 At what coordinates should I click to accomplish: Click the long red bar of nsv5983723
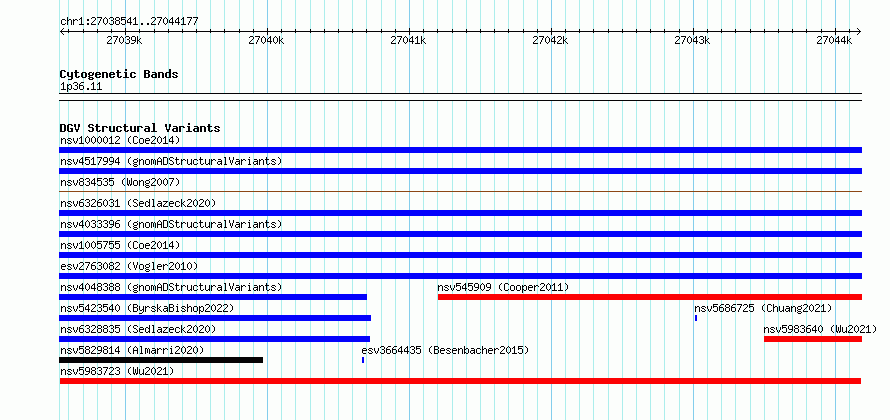[x=460, y=381]
